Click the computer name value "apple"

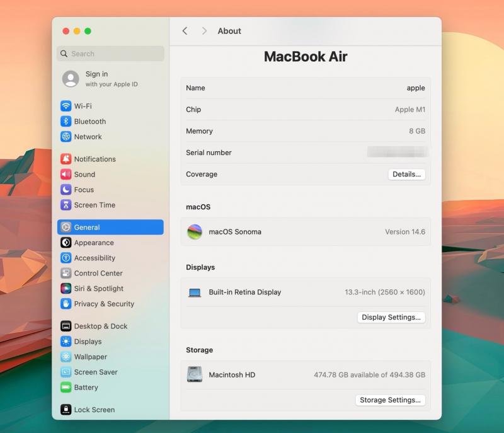pos(416,88)
